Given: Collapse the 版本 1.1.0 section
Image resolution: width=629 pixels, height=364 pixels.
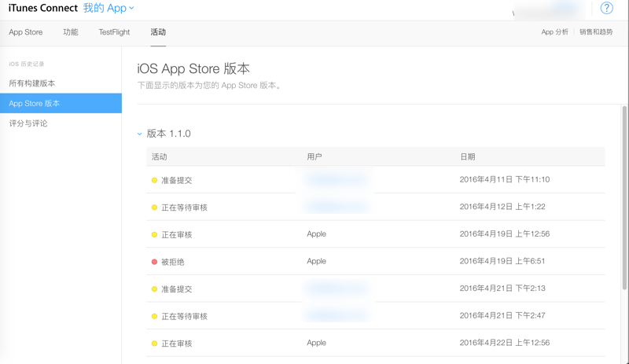Looking at the screenshot, I should [x=140, y=134].
